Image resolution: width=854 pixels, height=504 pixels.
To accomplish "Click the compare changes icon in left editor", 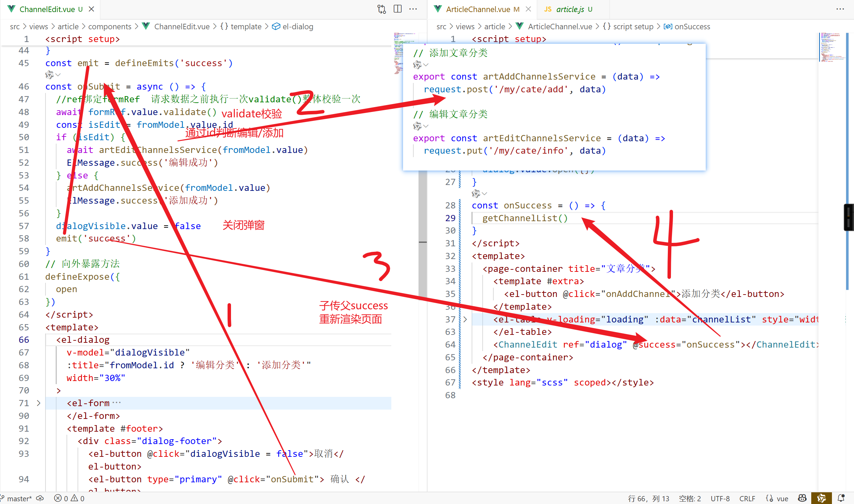I will tap(381, 9).
